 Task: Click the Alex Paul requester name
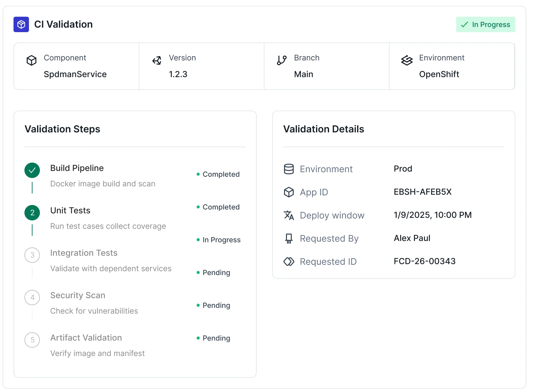(x=412, y=238)
